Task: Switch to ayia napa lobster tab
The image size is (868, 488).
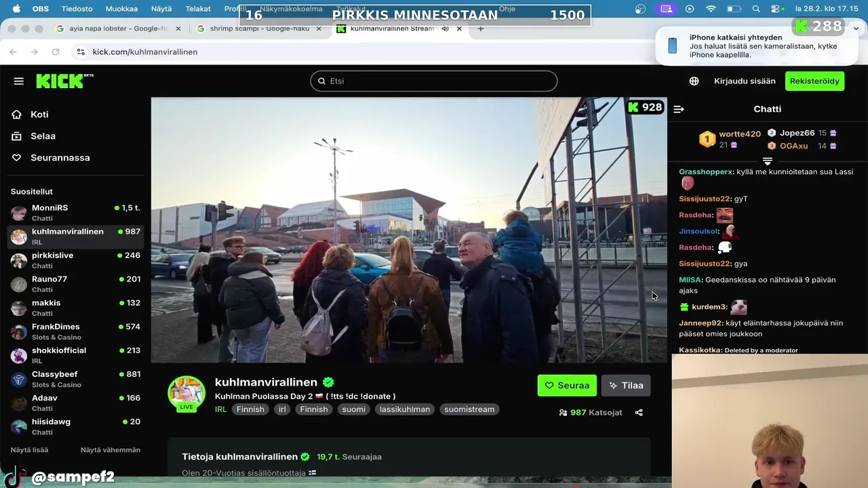Action: coord(118,28)
